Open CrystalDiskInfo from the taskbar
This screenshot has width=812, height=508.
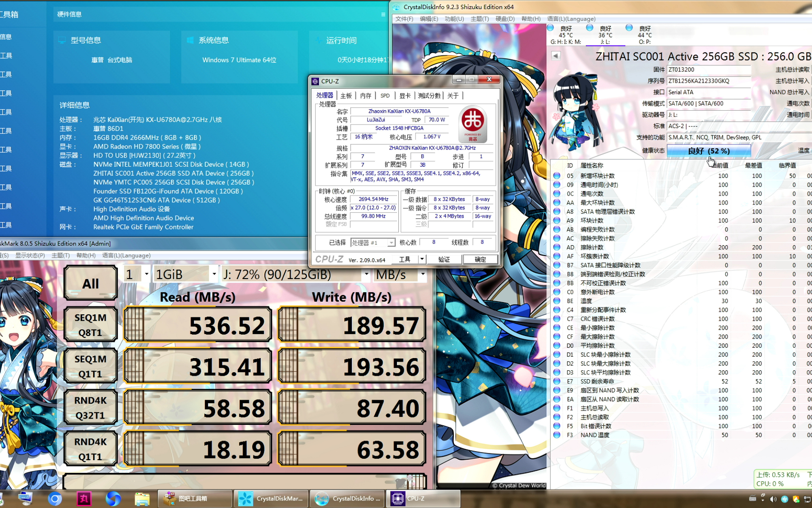(347, 499)
